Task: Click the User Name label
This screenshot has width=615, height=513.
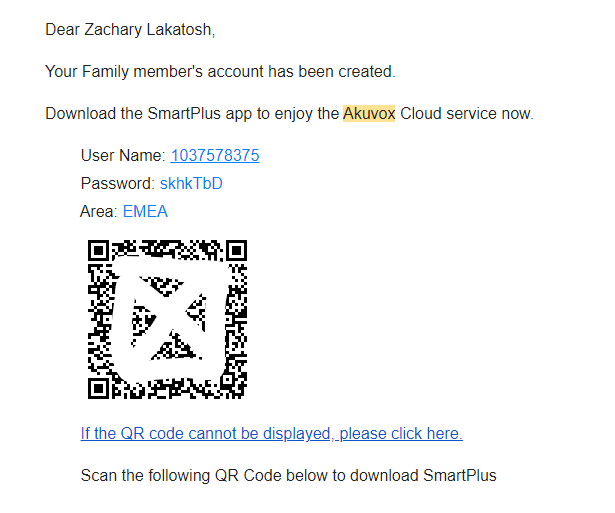Action: click(124, 155)
